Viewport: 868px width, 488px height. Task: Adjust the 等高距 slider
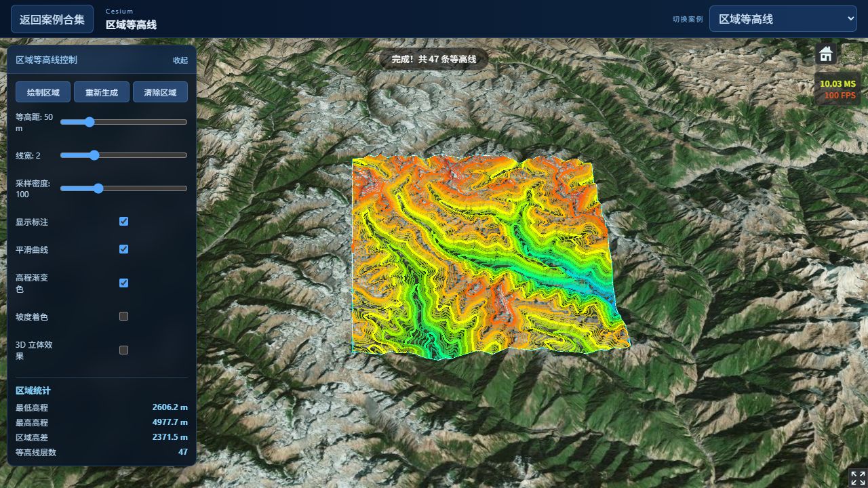[123, 122]
